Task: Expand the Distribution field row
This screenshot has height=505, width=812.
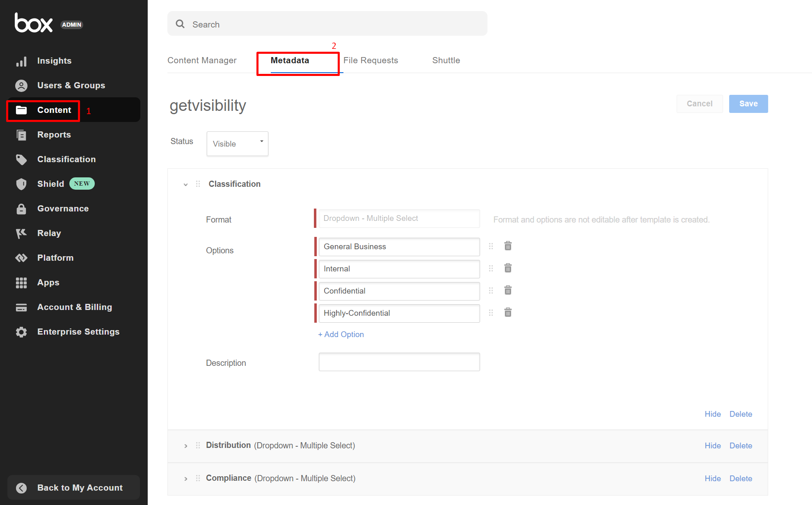Action: click(x=186, y=446)
